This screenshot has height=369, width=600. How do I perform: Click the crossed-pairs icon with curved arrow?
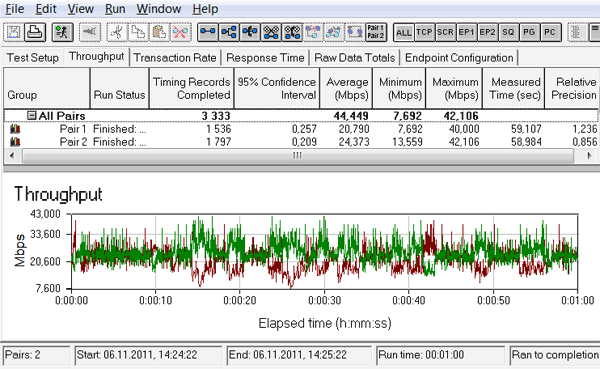[292, 32]
